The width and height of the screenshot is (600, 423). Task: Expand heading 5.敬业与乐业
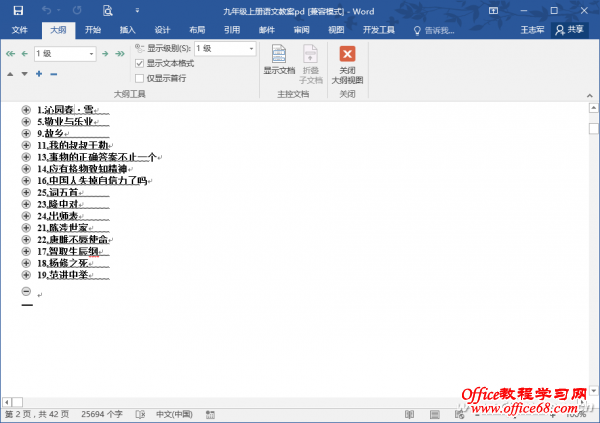point(26,122)
